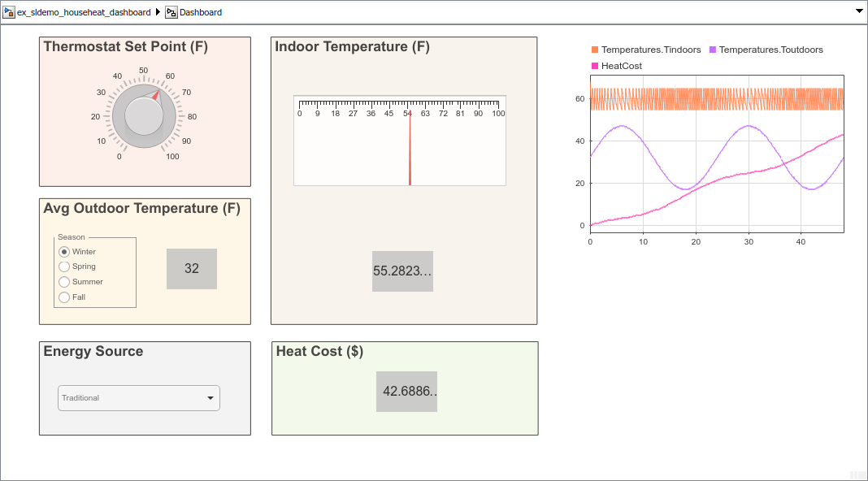Expand the chevron at the top-right corner
This screenshot has height=481, width=868.
click(x=858, y=11)
